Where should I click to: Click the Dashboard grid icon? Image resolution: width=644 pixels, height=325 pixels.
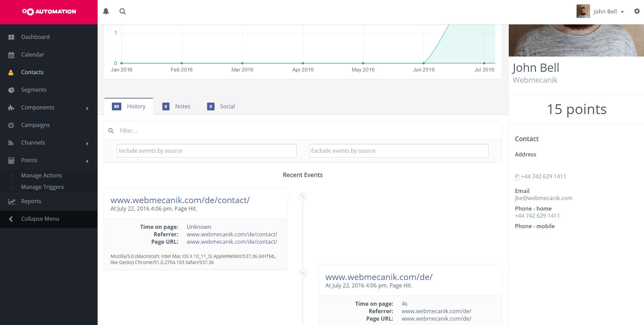pos(11,37)
